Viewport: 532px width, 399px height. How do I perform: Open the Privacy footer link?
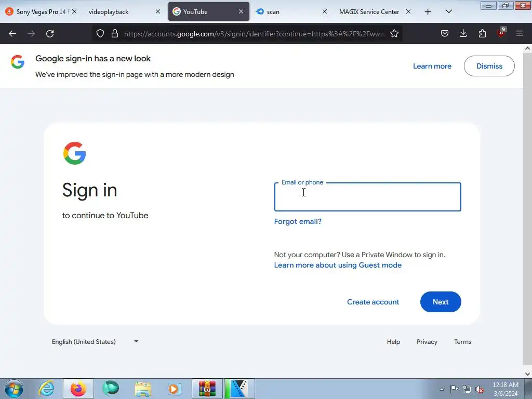click(427, 342)
